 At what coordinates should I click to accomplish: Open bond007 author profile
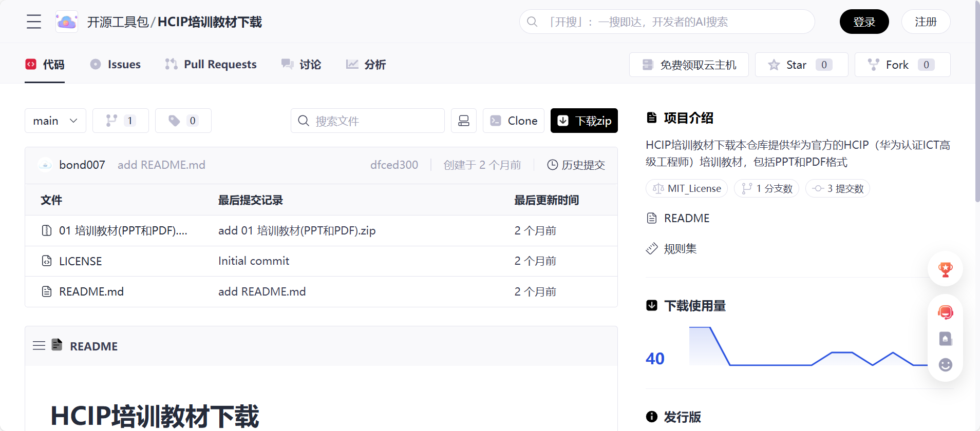(x=82, y=165)
